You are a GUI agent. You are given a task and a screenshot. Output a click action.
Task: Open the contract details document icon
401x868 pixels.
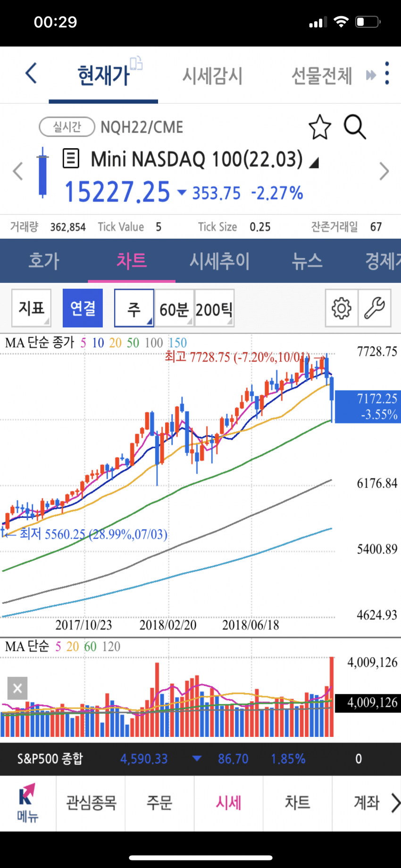coord(71,159)
